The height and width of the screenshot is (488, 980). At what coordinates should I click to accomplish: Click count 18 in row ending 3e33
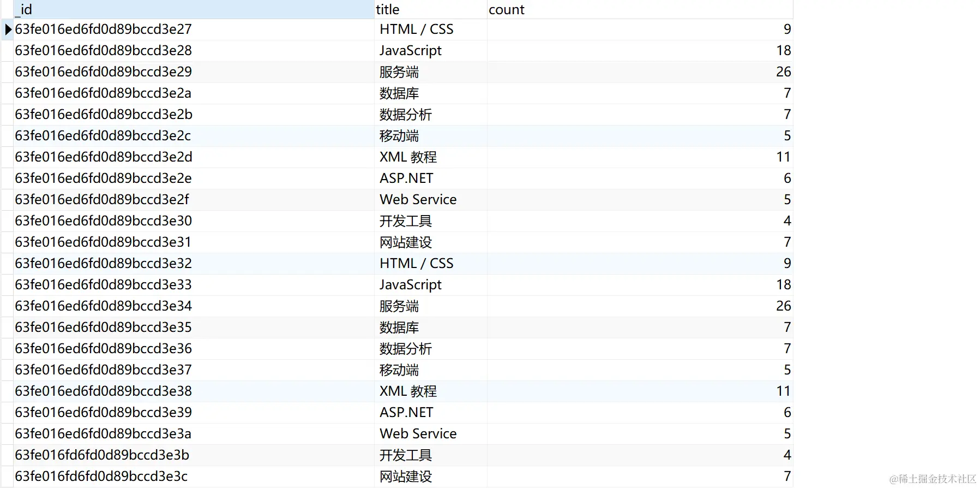coord(640,285)
